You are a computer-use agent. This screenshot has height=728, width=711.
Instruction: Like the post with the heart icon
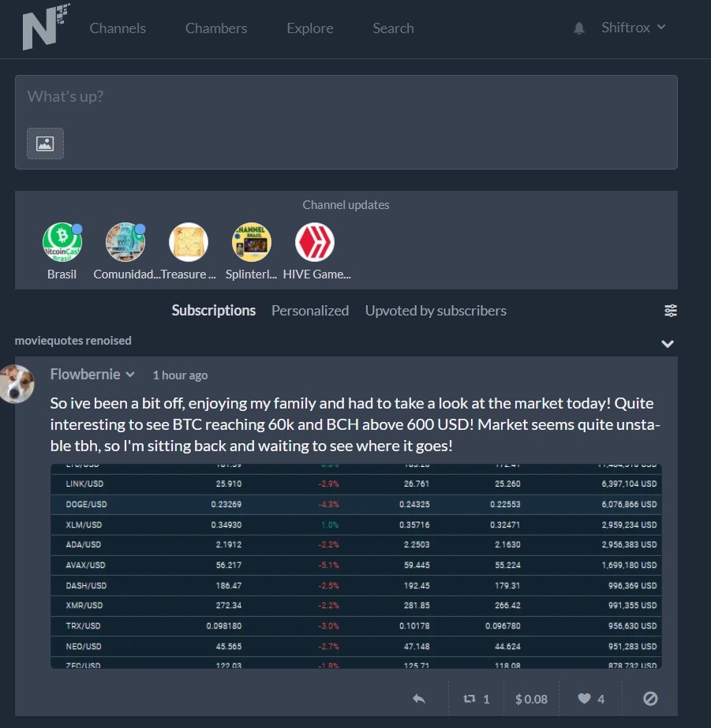(x=591, y=699)
